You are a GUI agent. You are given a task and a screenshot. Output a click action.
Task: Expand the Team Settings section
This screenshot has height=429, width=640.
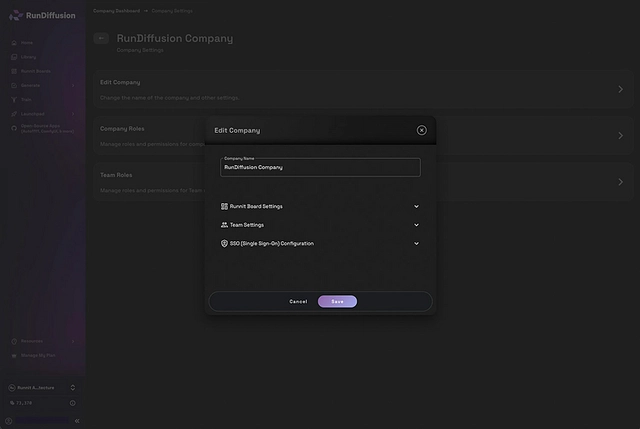(416, 225)
